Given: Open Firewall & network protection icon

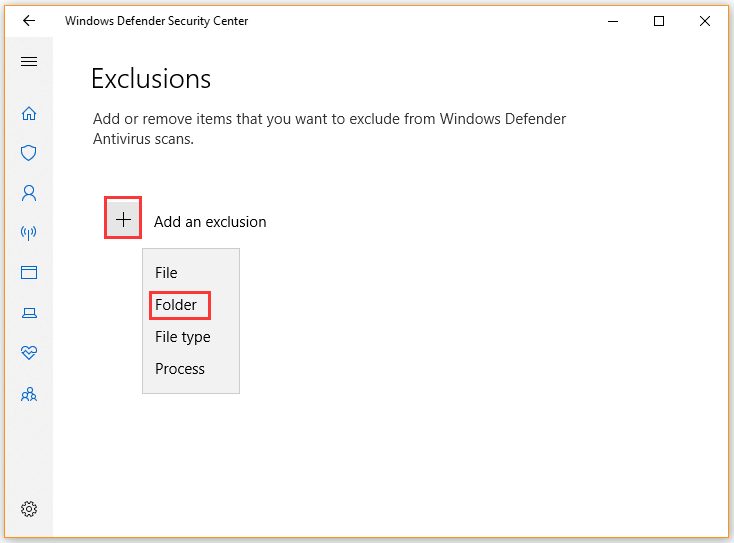Looking at the screenshot, I should pos(29,233).
